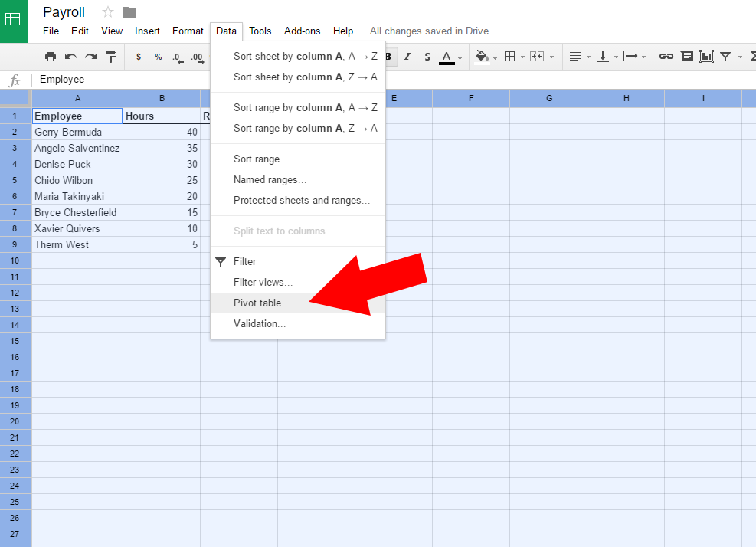Click the select-all corner box
The height and width of the screenshot is (547, 756).
pyautogui.click(x=15, y=98)
